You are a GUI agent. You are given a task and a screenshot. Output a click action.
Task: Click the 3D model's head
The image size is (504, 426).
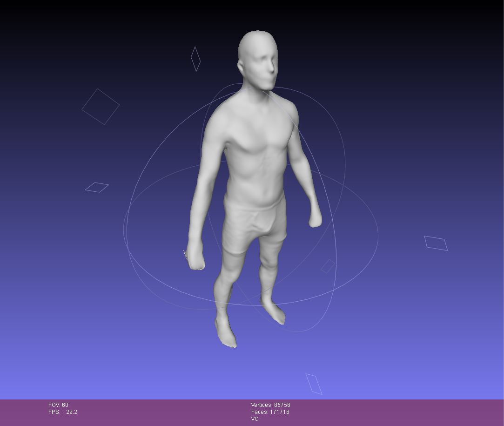pos(258,58)
